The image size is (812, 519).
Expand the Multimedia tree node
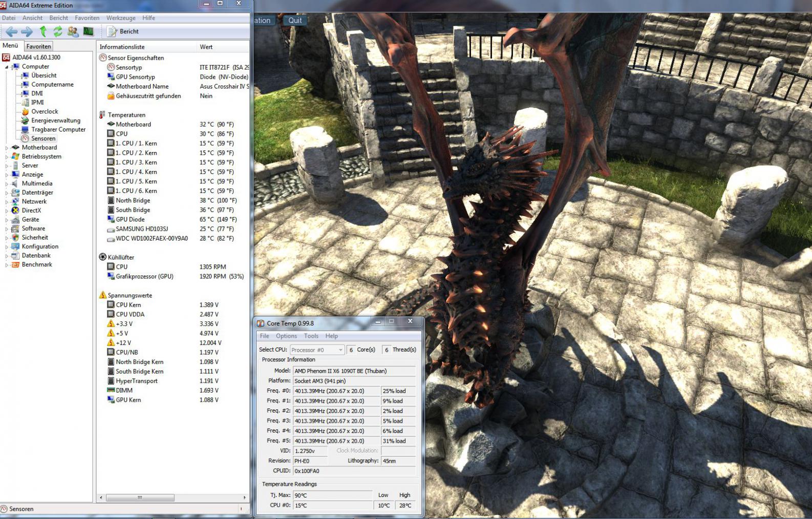point(7,183)
